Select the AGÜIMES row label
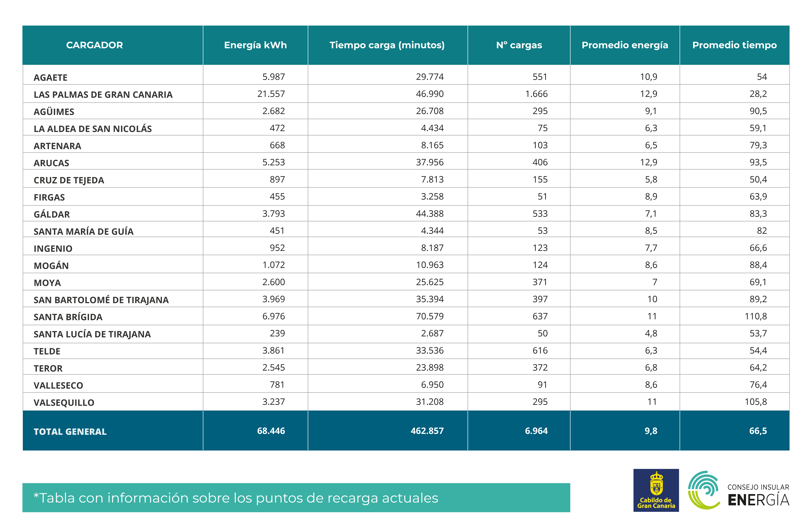Screen dimensions: 812x532 tap(54, 112)
